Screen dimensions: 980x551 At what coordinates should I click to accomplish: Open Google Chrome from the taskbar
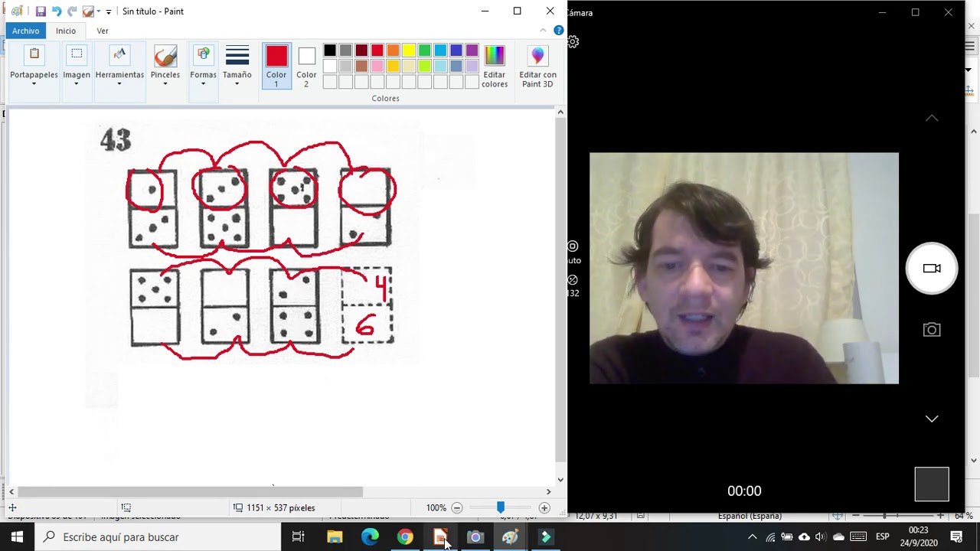coord(405,537)
